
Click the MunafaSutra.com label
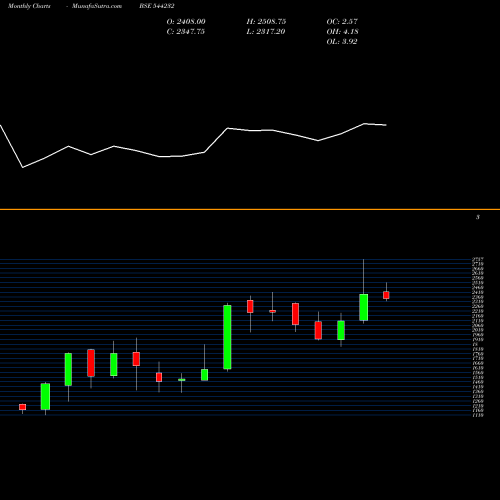coord(97,6)
